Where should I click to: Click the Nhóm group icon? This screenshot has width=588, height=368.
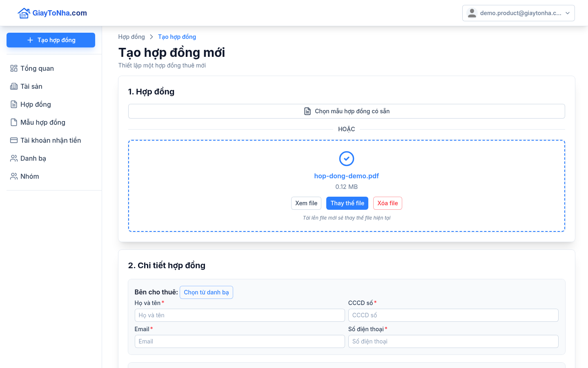pyautogui.click(x=14, y=176)
